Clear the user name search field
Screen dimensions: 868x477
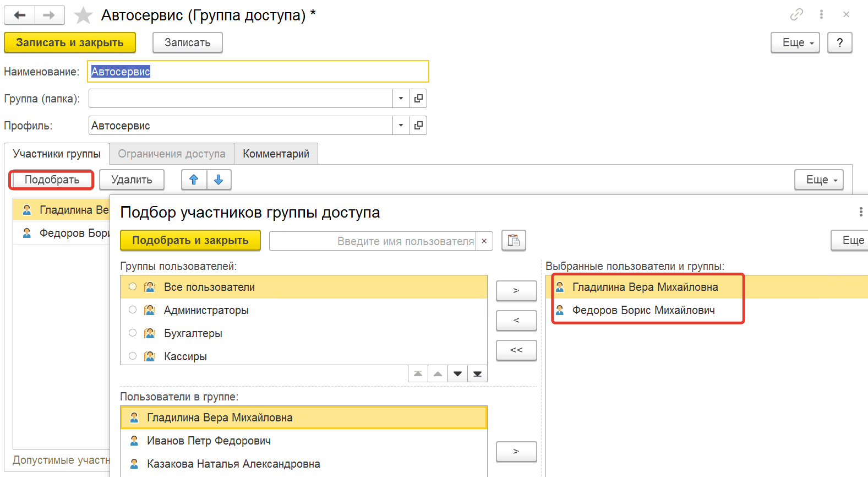click(x=484, y=241)
